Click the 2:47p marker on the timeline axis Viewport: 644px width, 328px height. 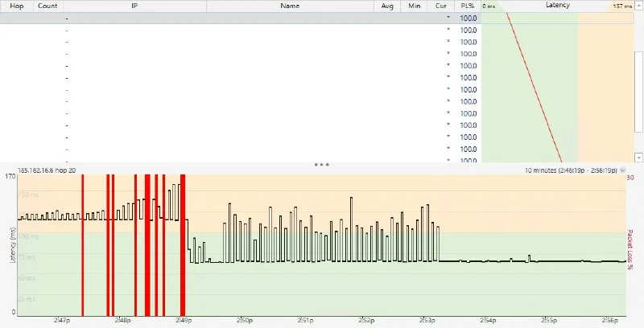point(62,320)
